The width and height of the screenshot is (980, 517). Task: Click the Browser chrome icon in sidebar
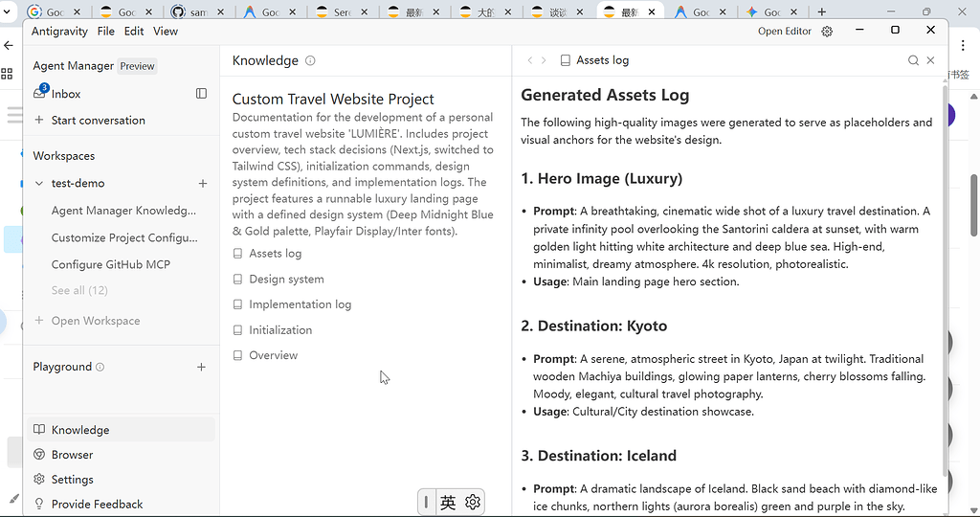click(x=39, y=455)
